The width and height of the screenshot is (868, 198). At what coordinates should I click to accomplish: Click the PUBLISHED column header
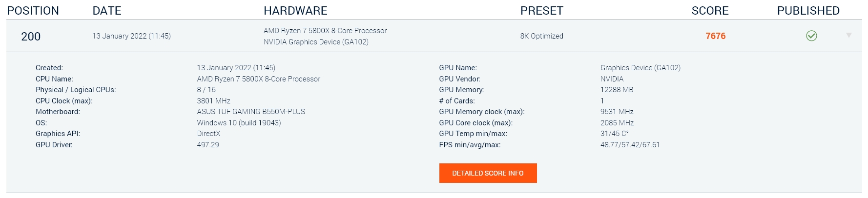[808, 11]
